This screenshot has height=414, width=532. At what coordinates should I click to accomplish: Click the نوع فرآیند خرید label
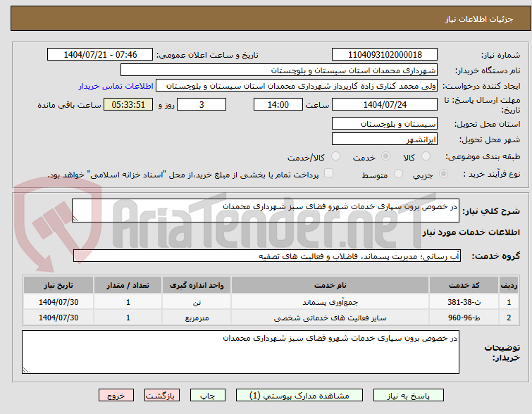tap(491, 175)
